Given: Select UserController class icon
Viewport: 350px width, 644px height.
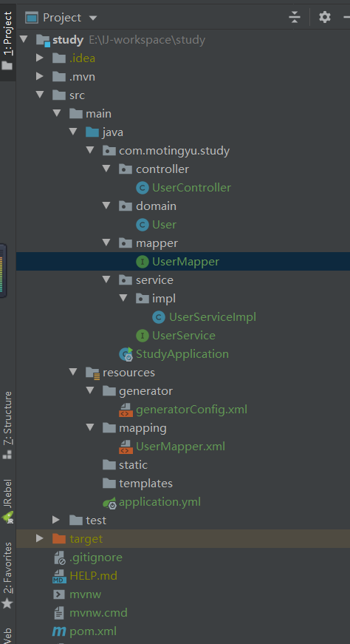Looking at the screenshot, I should click(142, 188).
